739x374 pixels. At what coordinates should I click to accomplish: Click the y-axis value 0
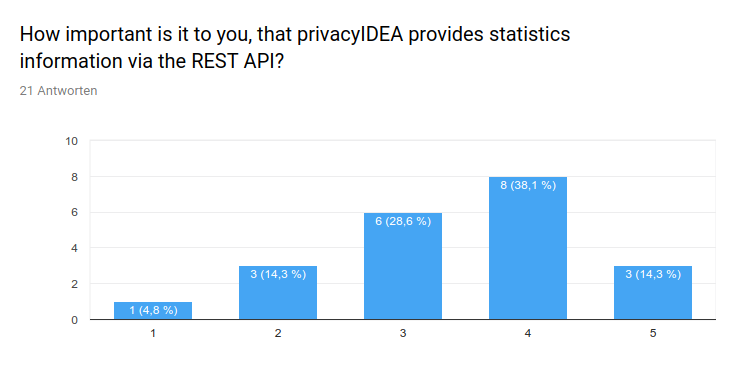74,320
